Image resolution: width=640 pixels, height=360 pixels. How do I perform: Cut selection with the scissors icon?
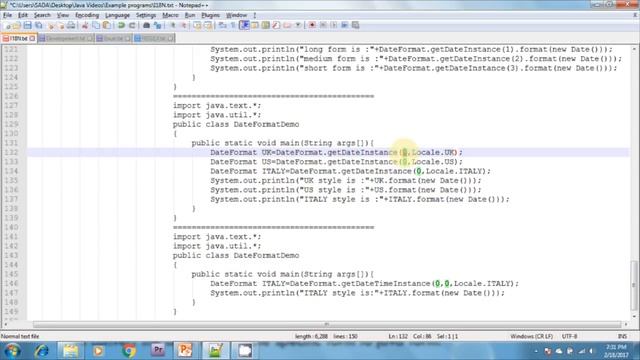(85, 25)
